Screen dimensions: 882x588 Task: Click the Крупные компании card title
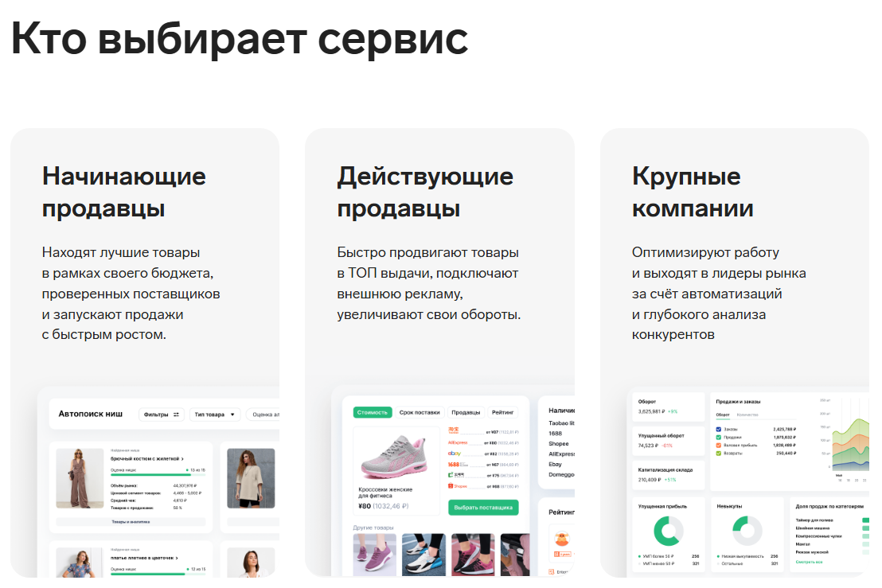coord(693,193)
